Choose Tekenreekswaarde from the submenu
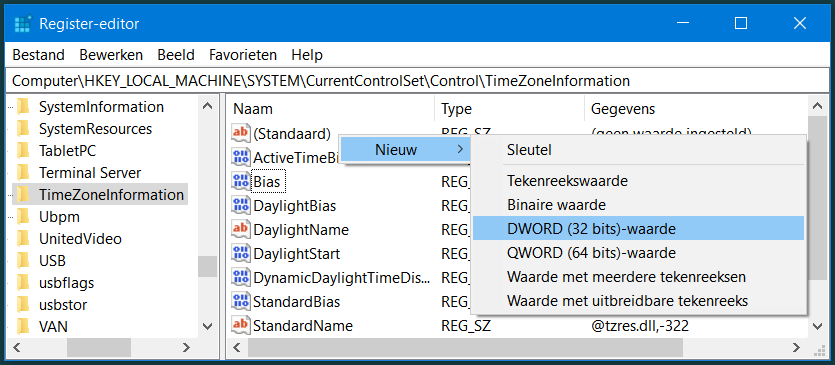The height and width of the screenshot is (365, 835). [x=638, y=181]
